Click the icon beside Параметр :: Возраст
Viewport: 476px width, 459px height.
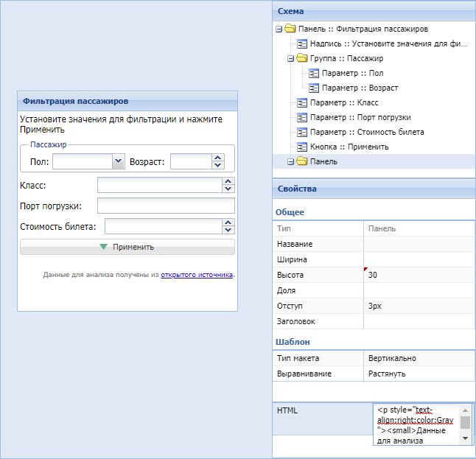(314, 88)
